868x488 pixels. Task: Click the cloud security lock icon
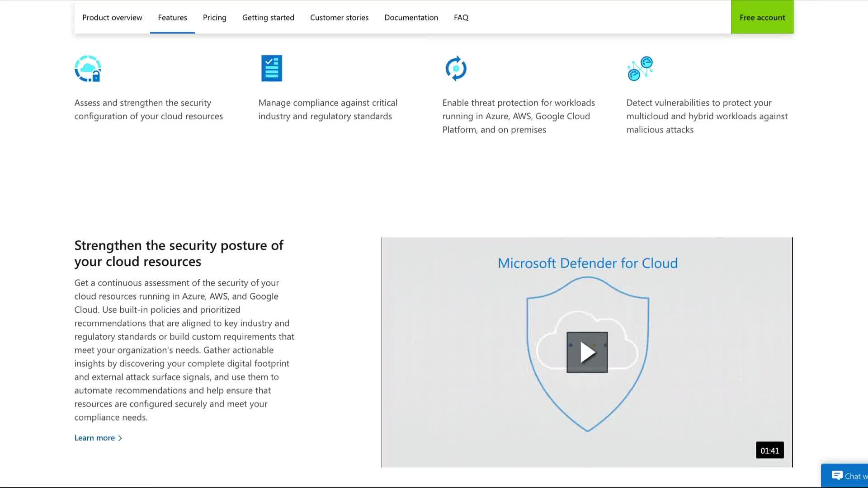coord(88,69)
